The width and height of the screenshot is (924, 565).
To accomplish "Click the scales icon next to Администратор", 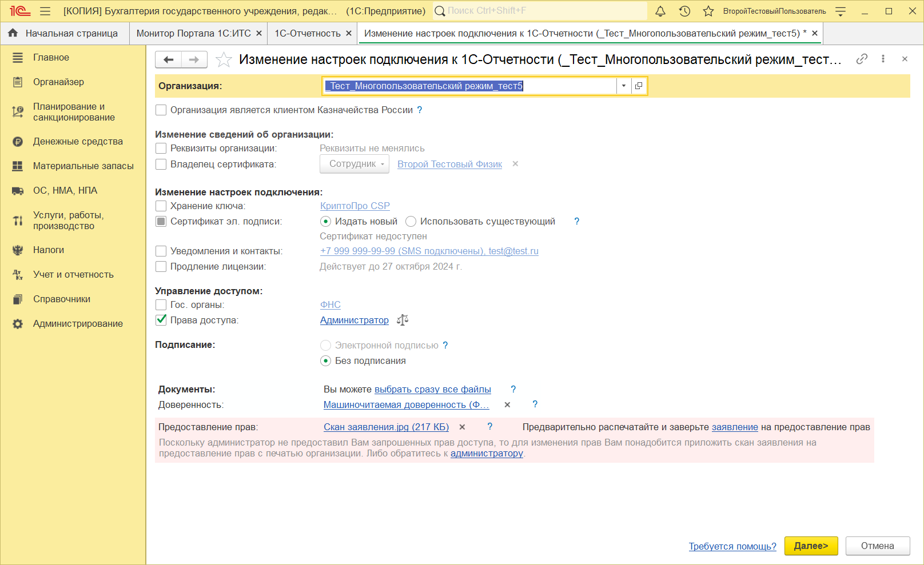I will pyautogui.click(x=403, y=320).
